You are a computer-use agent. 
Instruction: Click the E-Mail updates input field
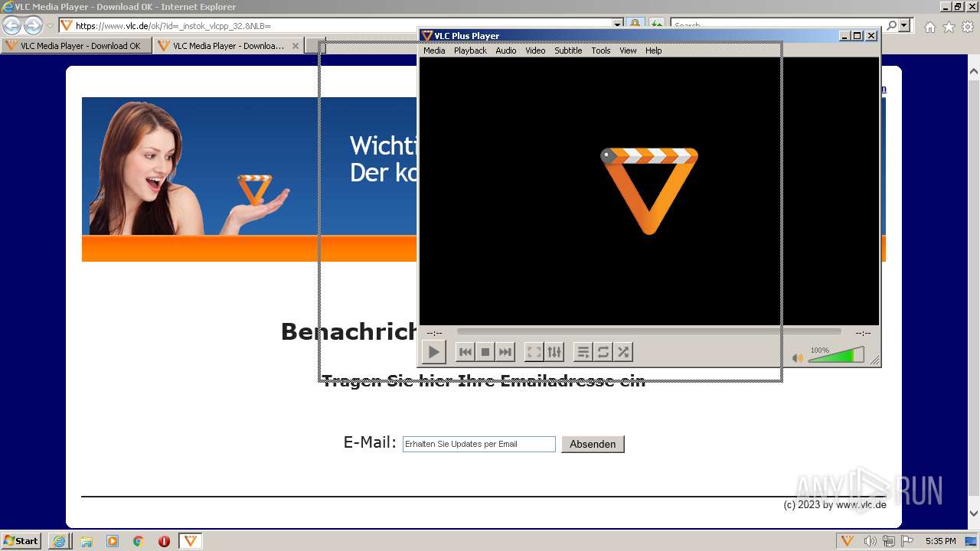click(x=479, y=444)
